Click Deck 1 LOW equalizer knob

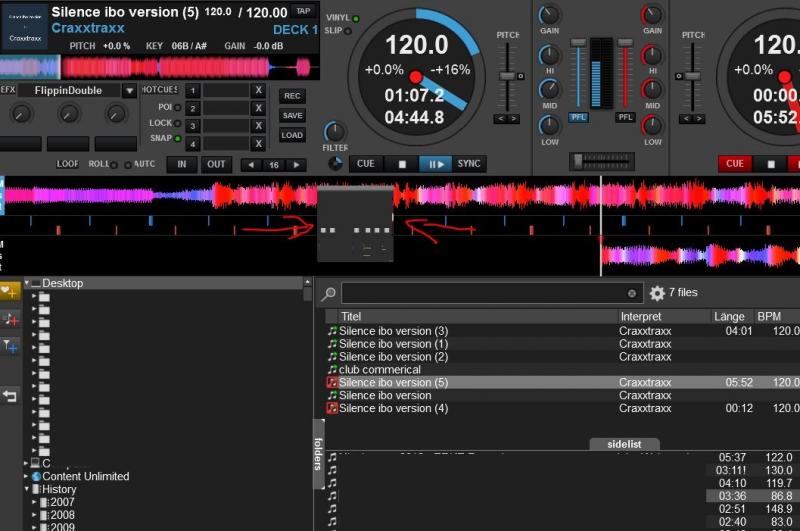549,125
